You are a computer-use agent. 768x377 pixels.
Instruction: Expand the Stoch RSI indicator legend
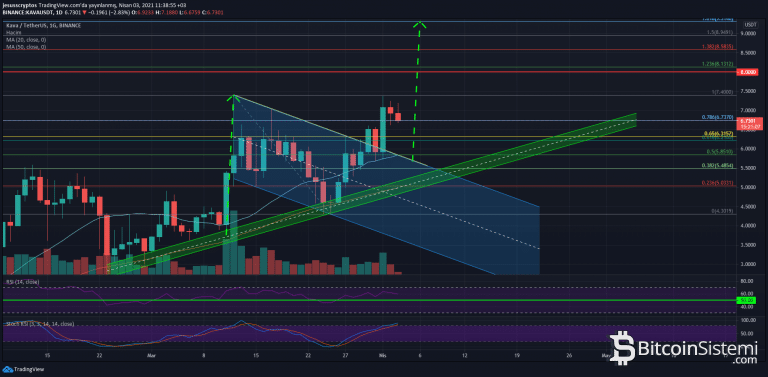coord(40,324)
